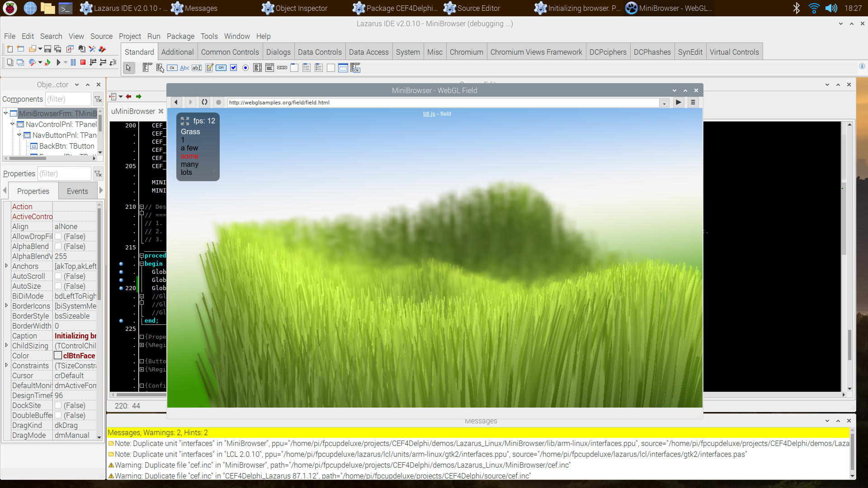Click the New Unit toolbar icon
The width and height of the screenshot is (868, 488).
click(9, 49)
